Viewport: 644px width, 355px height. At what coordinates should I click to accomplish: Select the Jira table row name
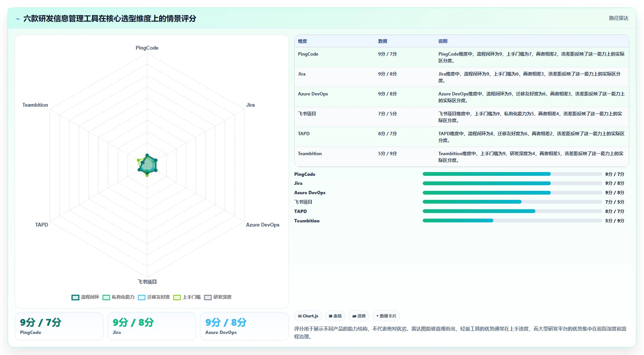coord(302,74)
